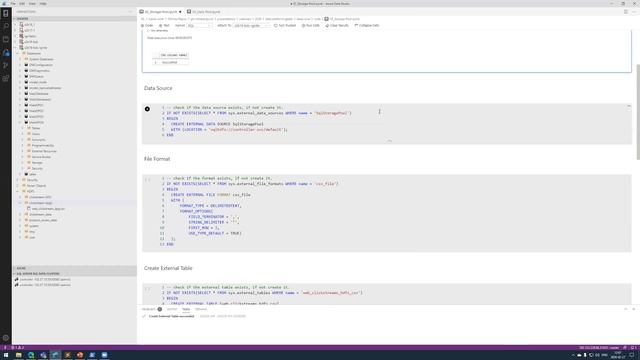Open the Manage gear in activity bar
Screen dimensions: 640x360
[6, 338]
